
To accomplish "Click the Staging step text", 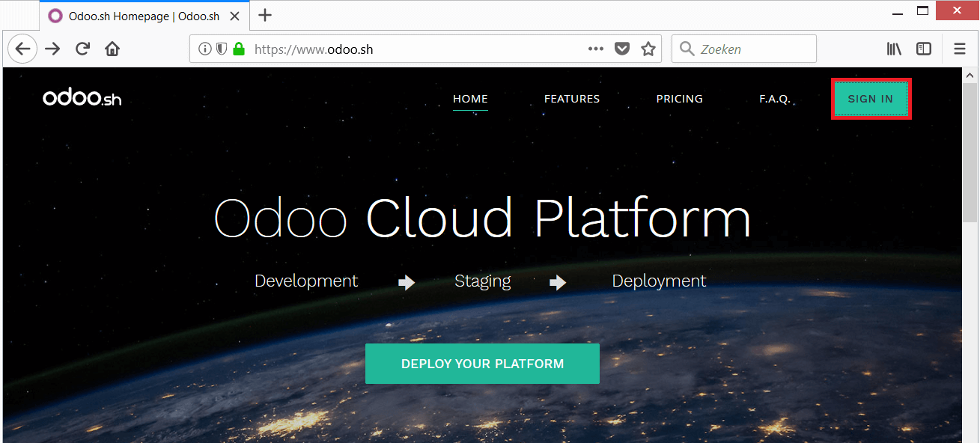I will pyautogui.click(x=483, y=281).
